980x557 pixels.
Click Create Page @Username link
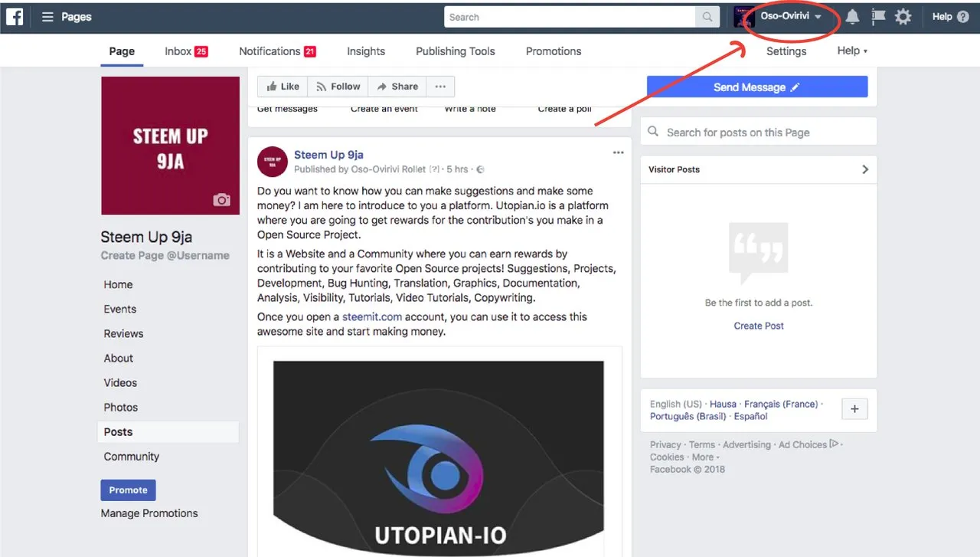click(165, 255)
